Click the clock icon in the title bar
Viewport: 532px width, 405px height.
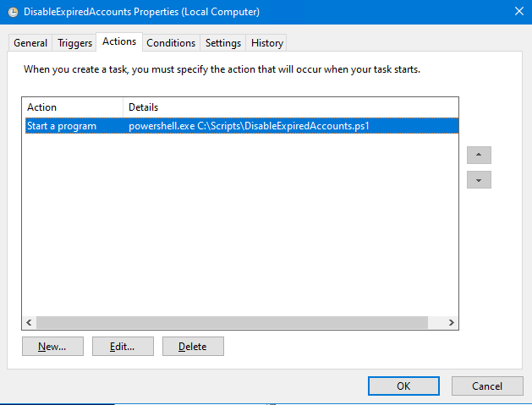click(x=13, y=13)
